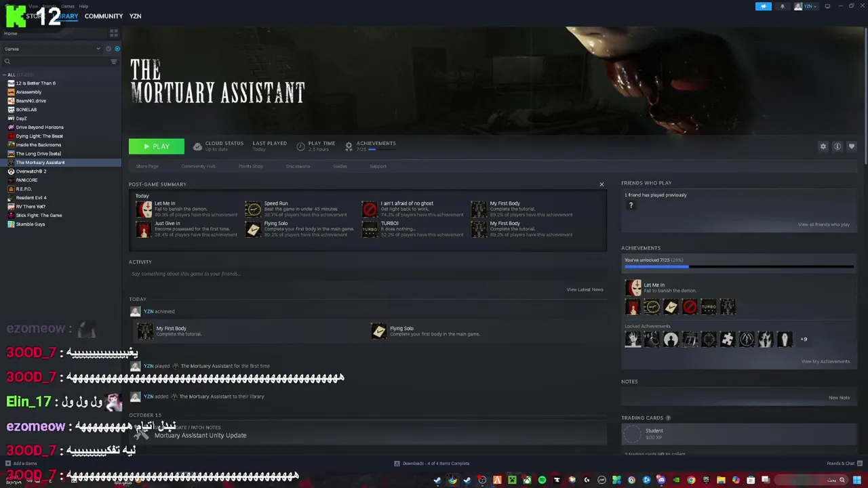Click Just Give In achievement icon
Image resolution: width=868 pixels, height=488 pixels.
(144, 229)
